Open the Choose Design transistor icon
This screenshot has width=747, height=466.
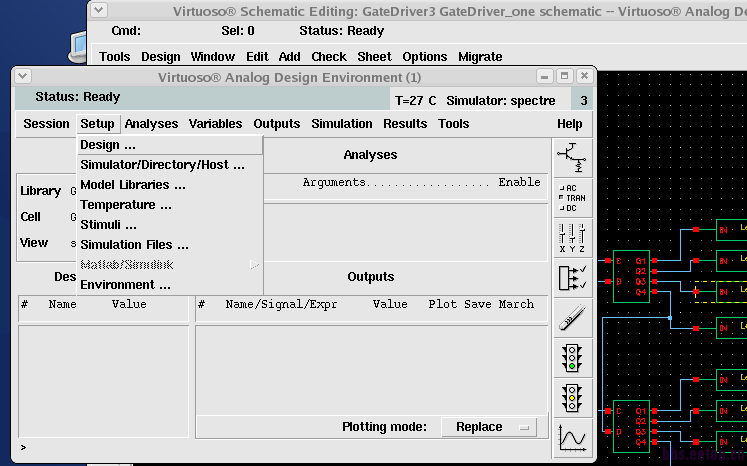572,158
